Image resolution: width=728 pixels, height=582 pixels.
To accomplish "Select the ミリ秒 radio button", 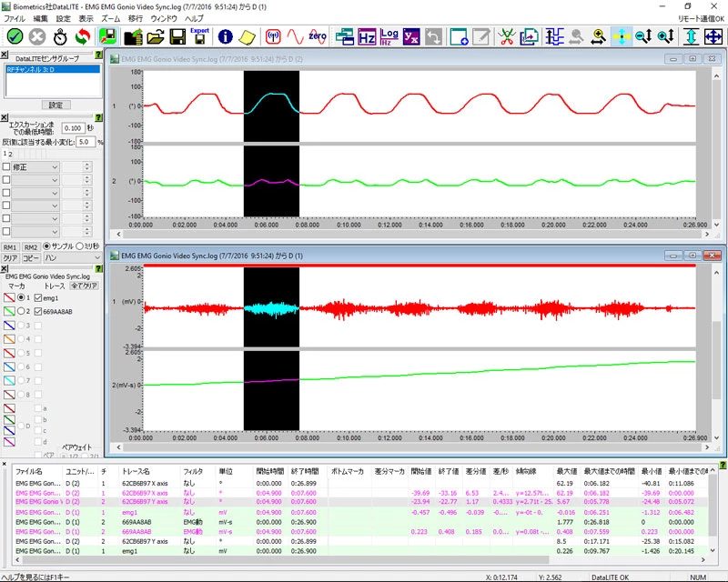I will click(79, 246).
